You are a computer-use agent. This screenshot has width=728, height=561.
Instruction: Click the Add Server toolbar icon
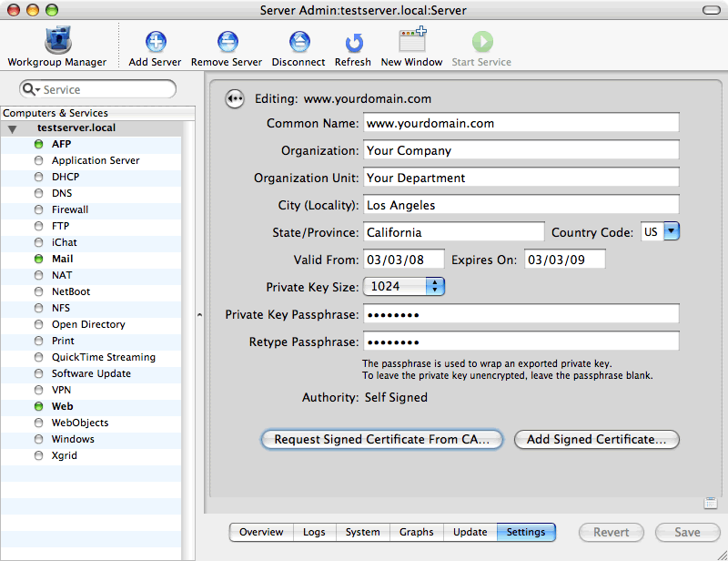tap(156, 42)
